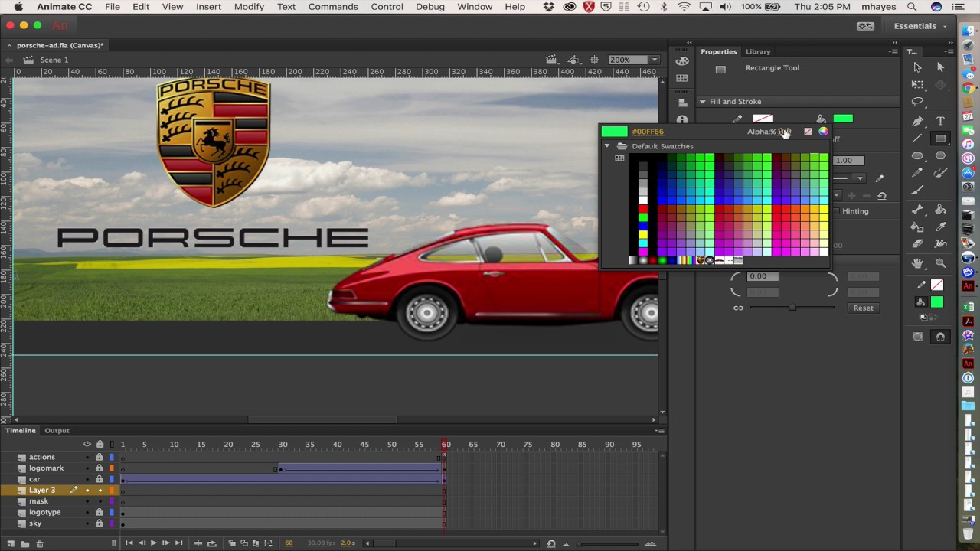Image resolution: width=980 pixels, height=551 pixels.
Task: Hide all layers with eye header
Action: pos(87,445)
